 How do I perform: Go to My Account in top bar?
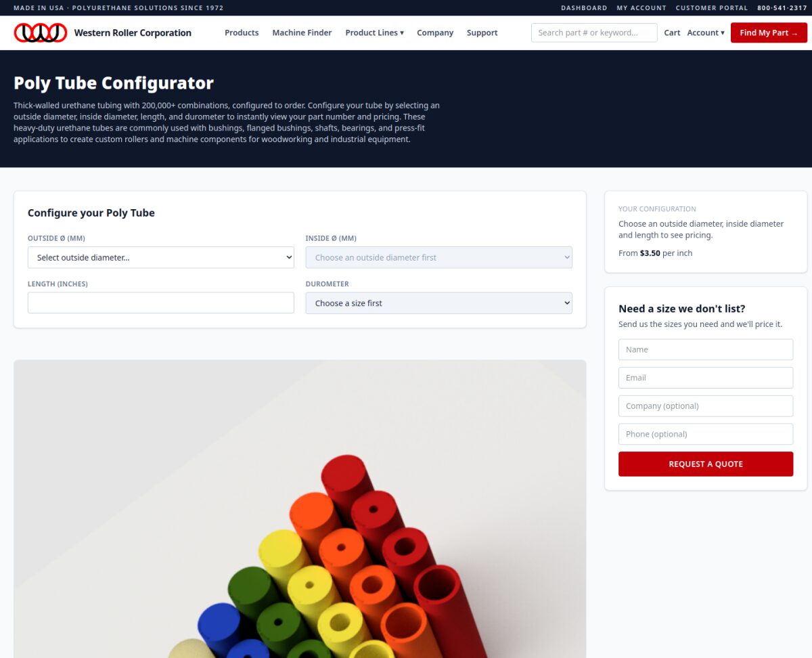pos(641,8)
